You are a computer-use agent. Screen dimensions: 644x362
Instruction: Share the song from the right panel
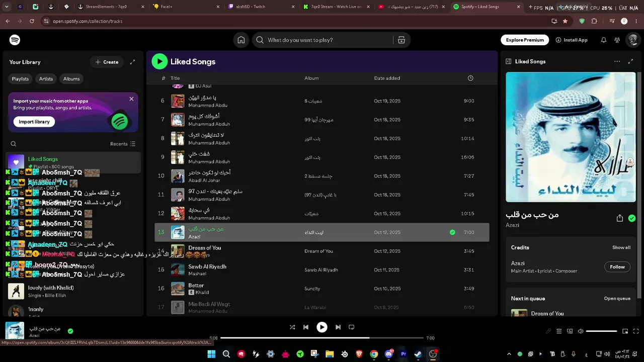click(x=620, y=218)
